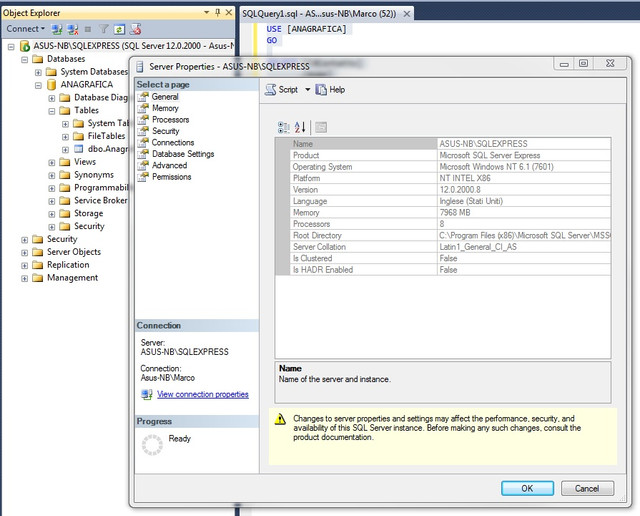Collapse the Tables folder node
This screenshot has width=640, height=516.
[x=52, y=111]
